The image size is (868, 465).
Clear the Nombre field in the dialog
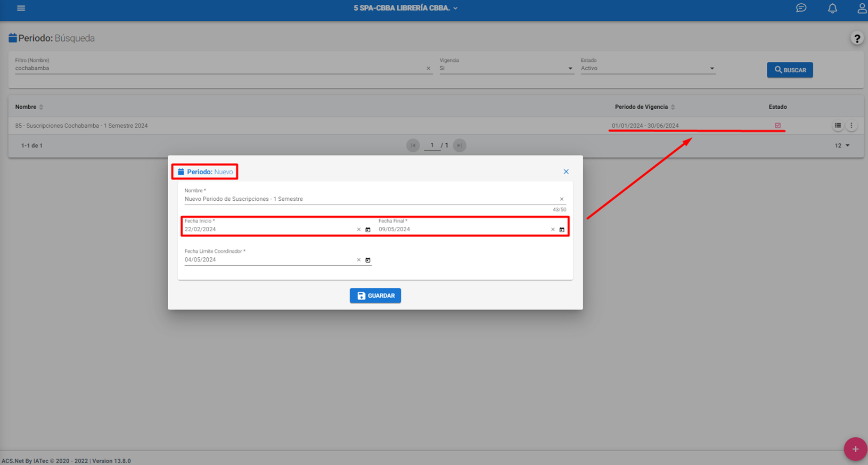pos(561,199)
